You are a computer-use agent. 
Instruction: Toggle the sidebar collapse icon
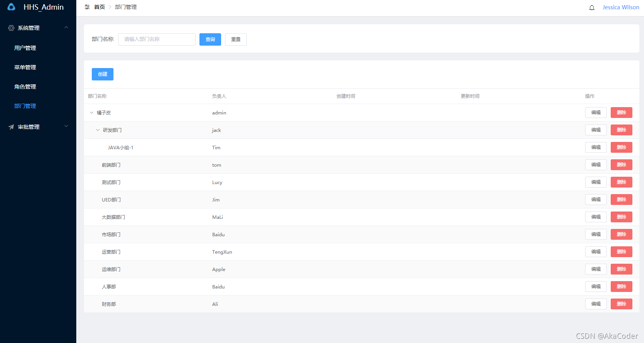coord(87,7)
